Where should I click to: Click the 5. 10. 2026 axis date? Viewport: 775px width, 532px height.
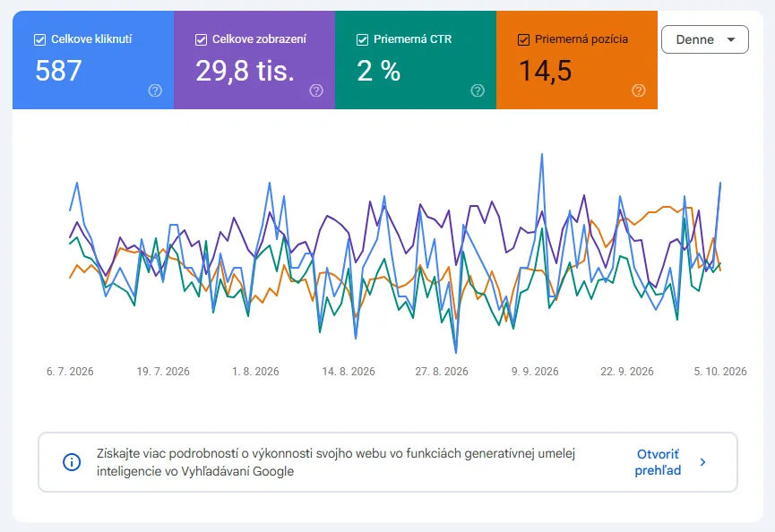click(x=720, y=372)
